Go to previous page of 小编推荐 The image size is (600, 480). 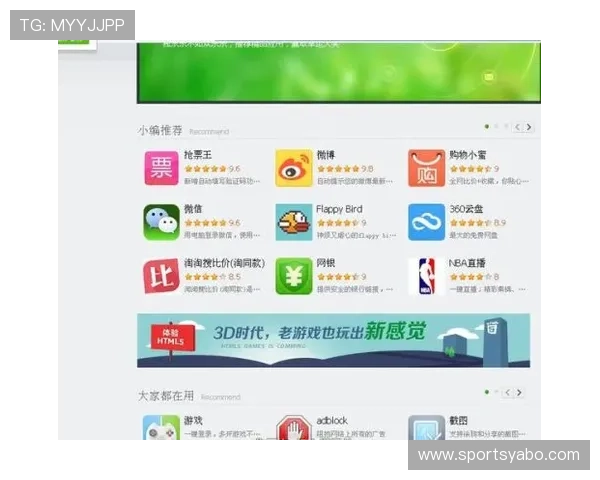tap(517, 127)
